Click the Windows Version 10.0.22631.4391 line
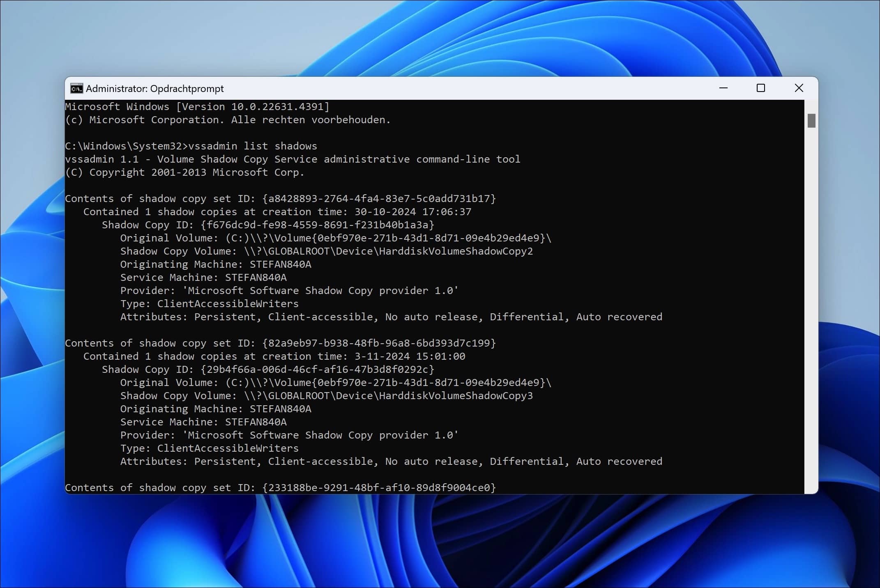This screenshot has width=880, height=588. point(197,107)
